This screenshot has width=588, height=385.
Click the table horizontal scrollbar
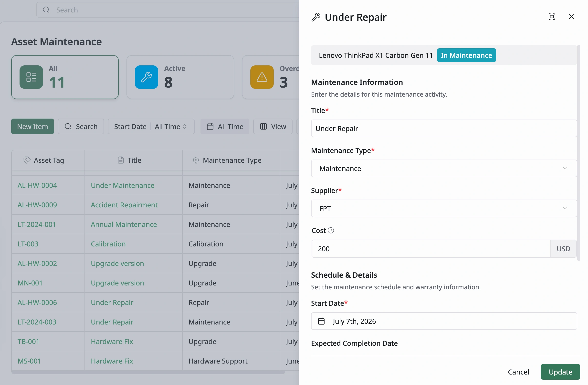(148, 372)
